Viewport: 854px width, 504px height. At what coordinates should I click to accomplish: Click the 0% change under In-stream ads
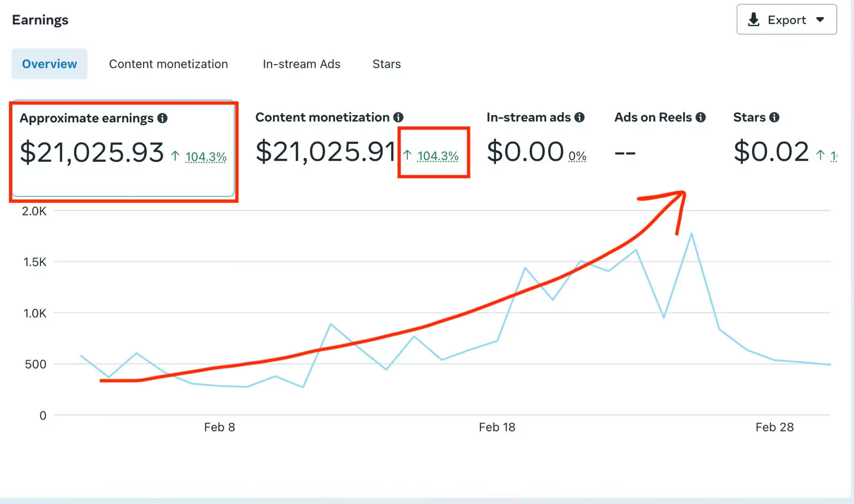(577, 156)
